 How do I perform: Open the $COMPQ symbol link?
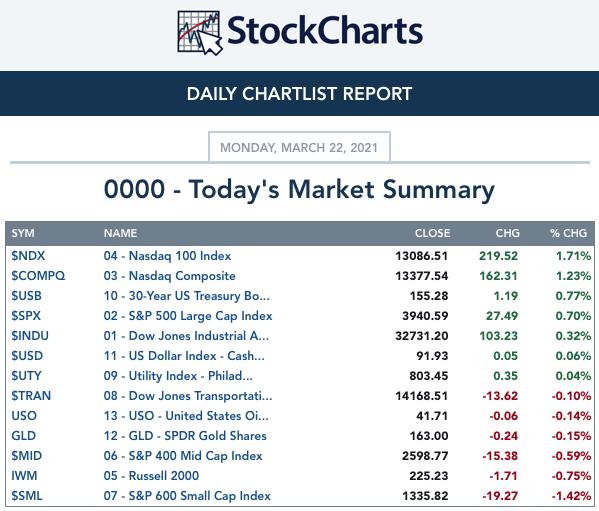point(38,276)
